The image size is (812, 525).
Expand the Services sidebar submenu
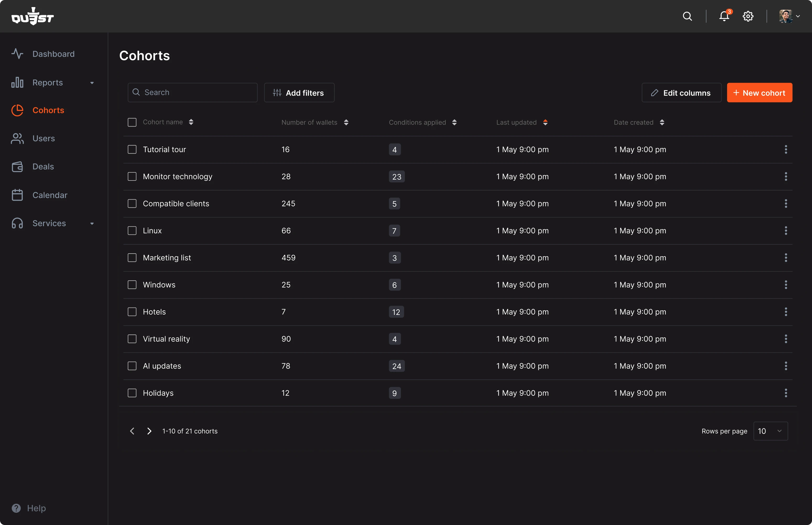[x=92, y=224]
